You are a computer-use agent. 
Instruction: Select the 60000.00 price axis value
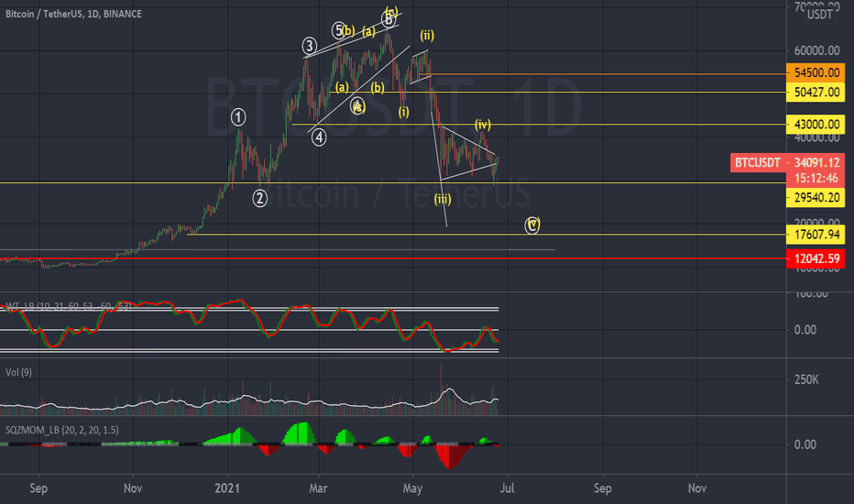tap(816, 50)
